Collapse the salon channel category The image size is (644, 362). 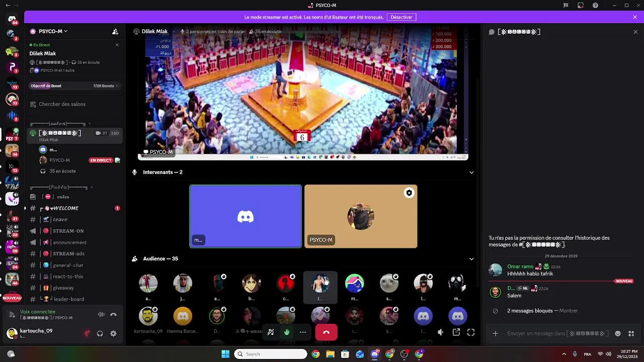tap(60, 124)
